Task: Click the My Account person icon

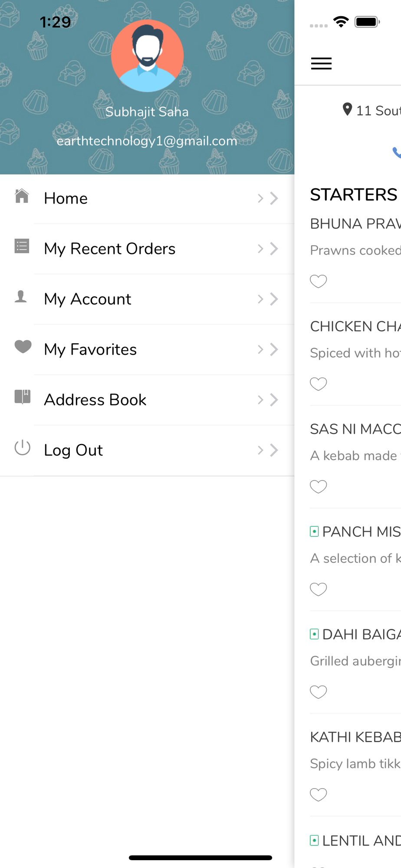Action: point(21,296)
